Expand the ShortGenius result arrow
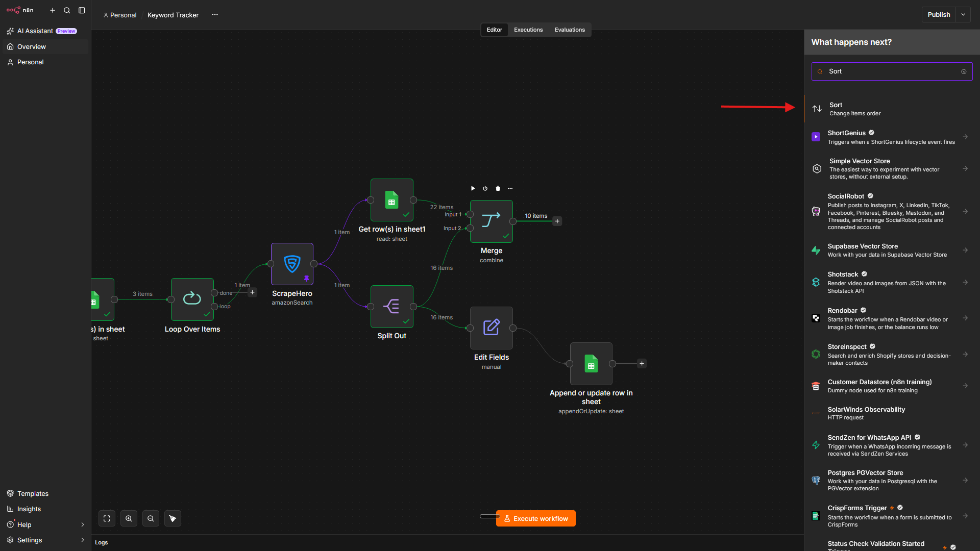Viewport: 980px width, 551px height. tap(965, 137)
